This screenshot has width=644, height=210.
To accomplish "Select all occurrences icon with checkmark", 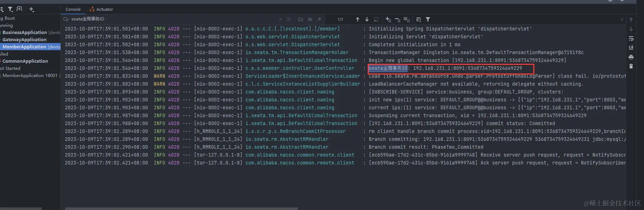I will point(407,19).
